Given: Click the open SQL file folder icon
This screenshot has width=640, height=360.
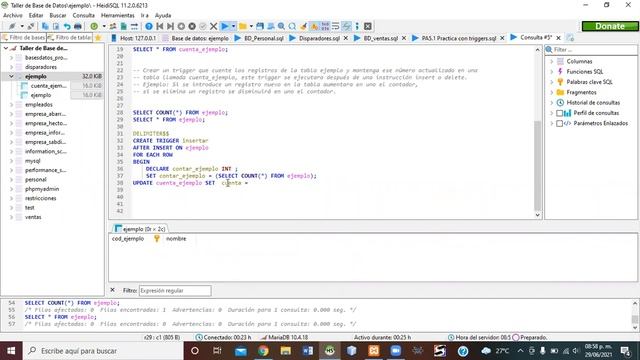Looking at the screenshot, I should 243,26.
